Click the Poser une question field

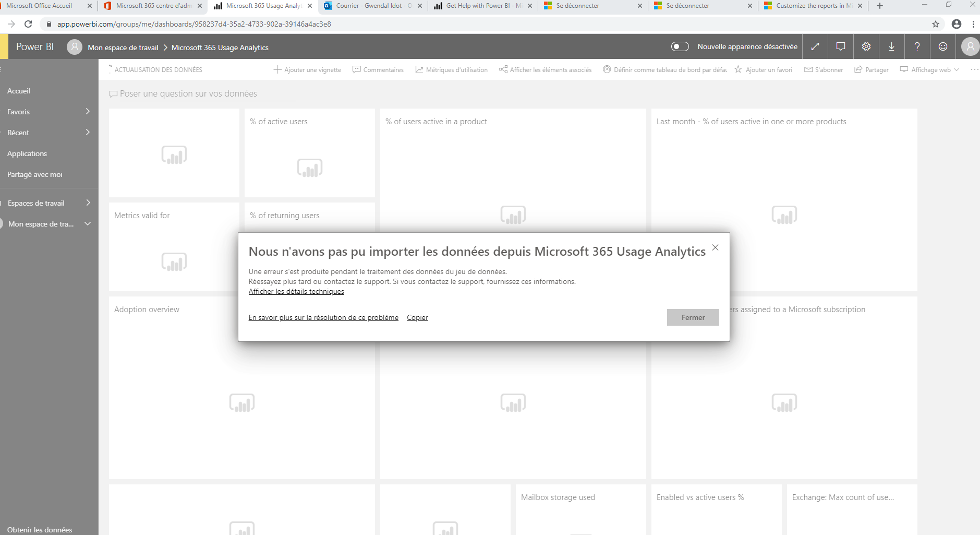pos(208,93)
